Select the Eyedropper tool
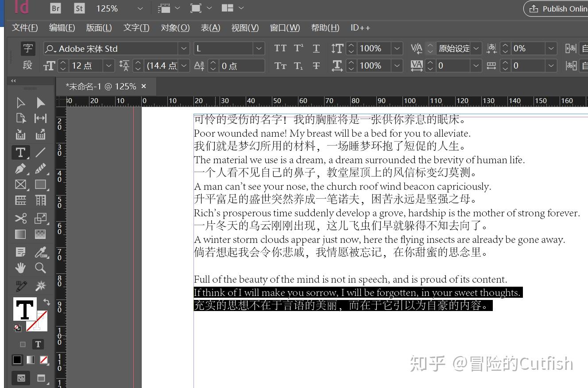 (41, 252)
